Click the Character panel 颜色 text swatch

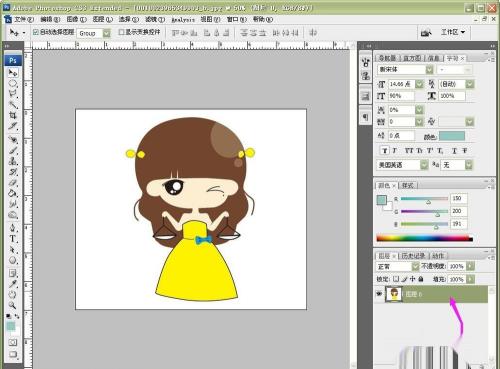pyautogui.click(x=452, y=136)
